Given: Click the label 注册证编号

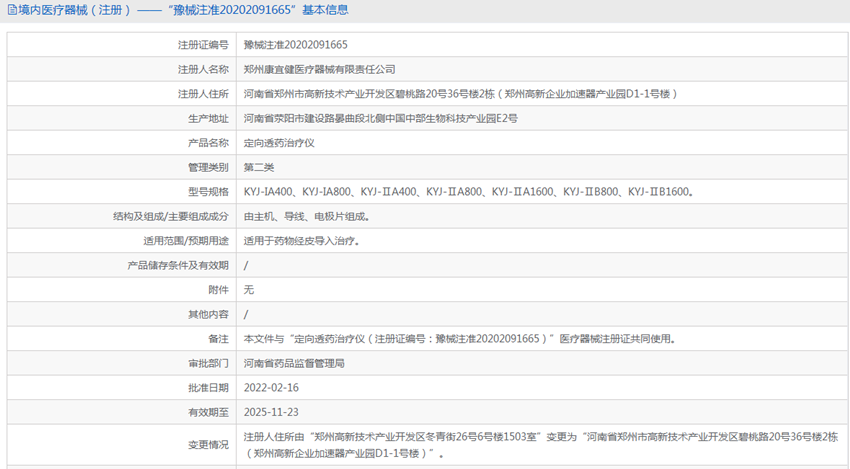Looking at the screenshot, I should (203, 45).
